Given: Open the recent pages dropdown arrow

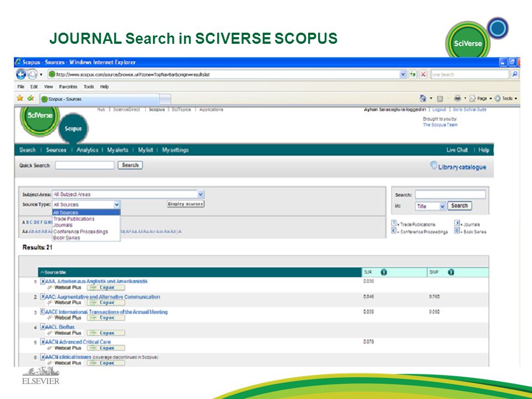Looking at the screenshot, I should tap(41, 75).
